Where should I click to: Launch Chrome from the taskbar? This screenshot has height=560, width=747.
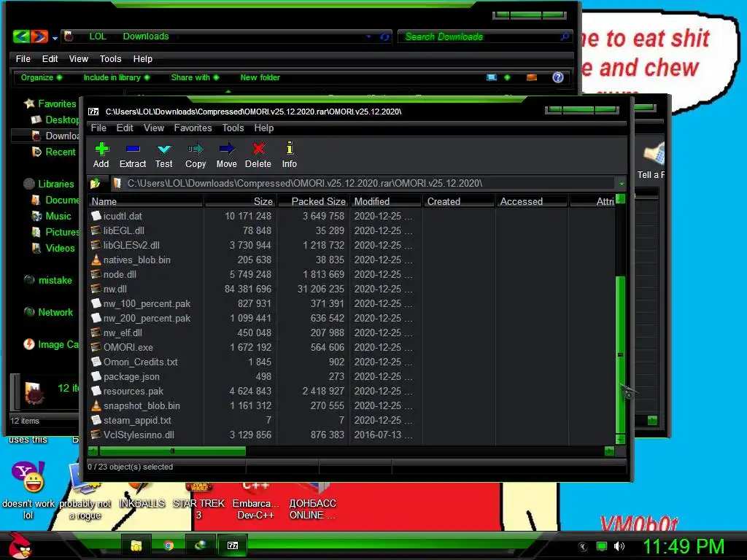[x=169, y=545]
